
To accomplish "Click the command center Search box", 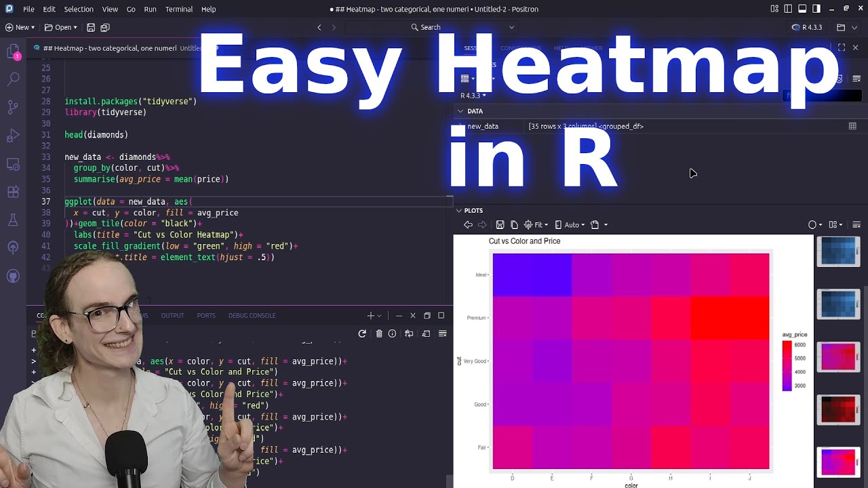I will 431,27.
